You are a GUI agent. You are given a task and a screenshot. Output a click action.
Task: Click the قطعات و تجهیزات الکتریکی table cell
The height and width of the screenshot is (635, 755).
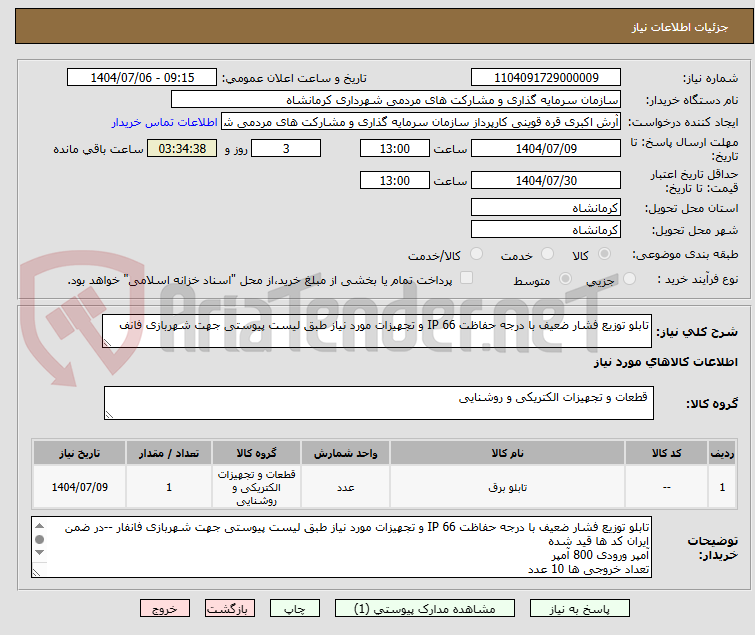(256, 487)
